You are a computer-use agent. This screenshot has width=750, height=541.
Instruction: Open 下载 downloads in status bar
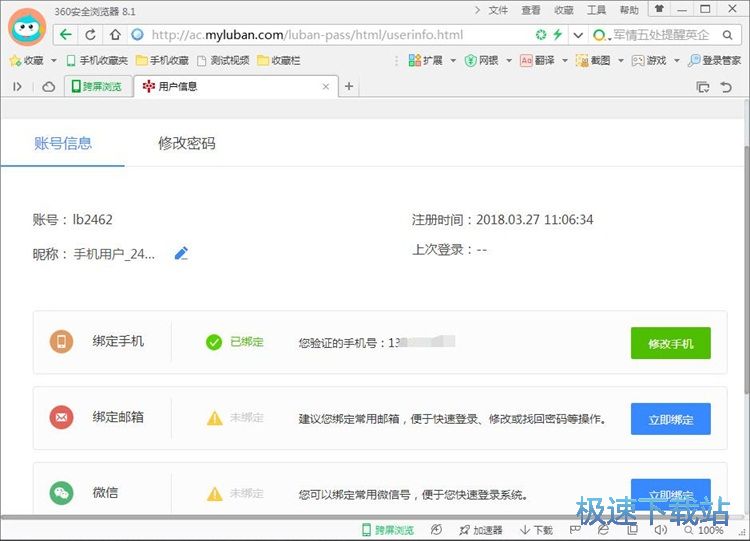pos(536,530)
